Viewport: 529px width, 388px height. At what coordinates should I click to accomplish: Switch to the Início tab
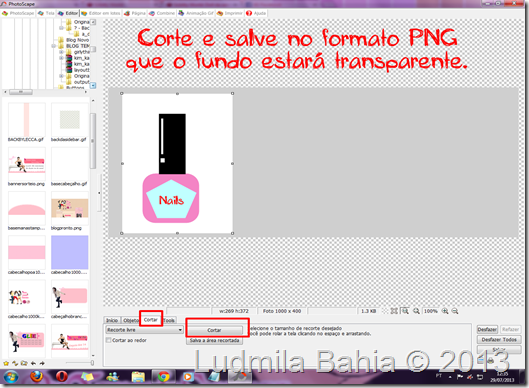click(x=112, y=320)
